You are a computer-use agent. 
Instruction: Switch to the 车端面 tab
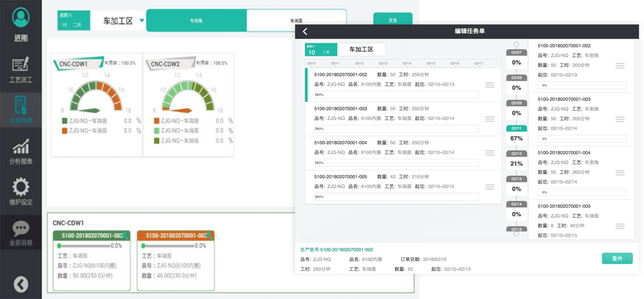296,20
